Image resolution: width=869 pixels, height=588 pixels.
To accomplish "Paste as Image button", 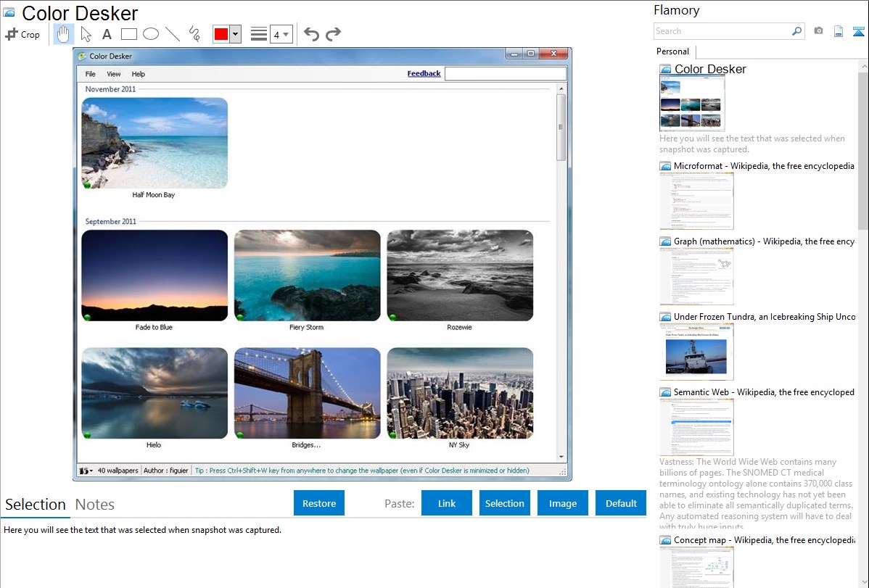I will (x=562, y=503).
